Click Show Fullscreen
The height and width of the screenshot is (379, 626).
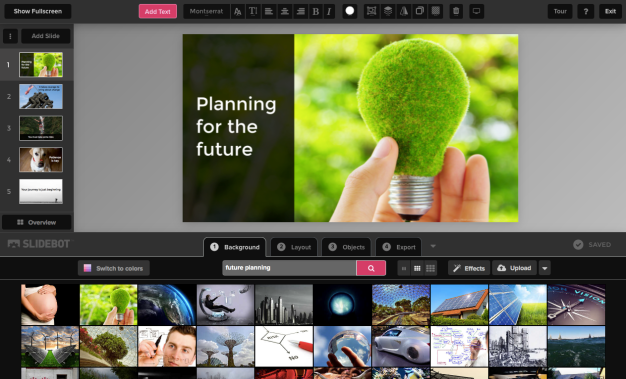click(38, 11)
